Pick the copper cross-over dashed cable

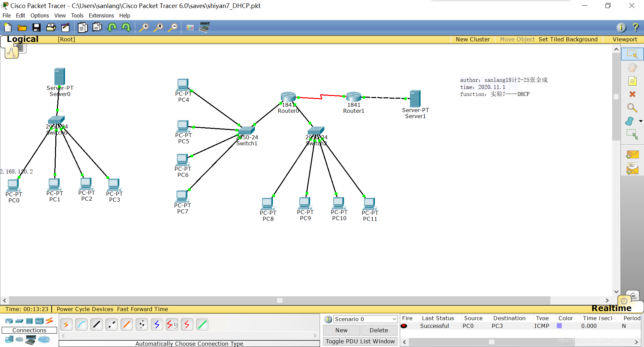pos(112,325)
